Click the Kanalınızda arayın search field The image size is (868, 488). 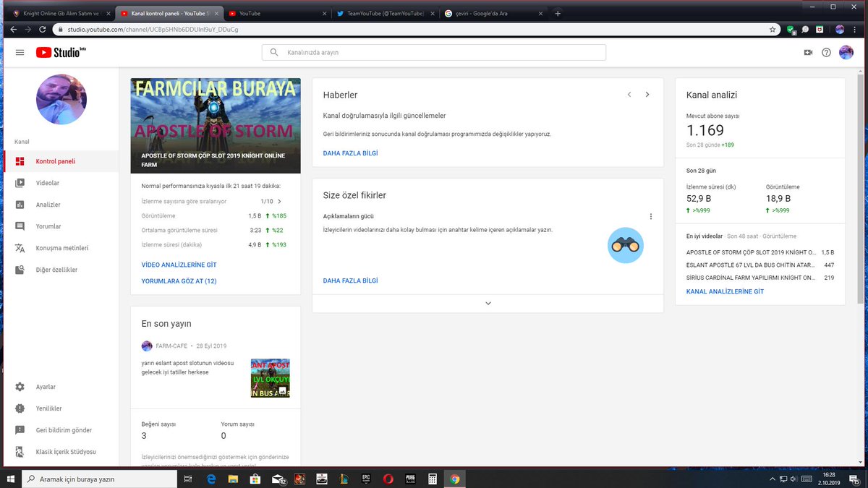434,52
